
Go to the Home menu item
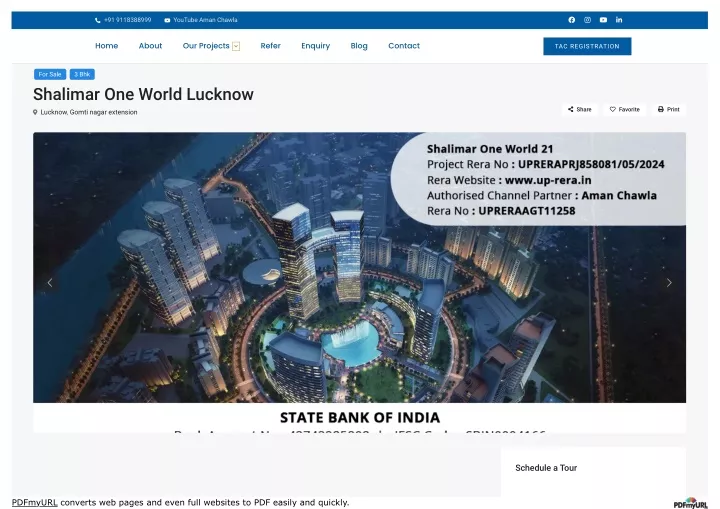coord(107,46)
